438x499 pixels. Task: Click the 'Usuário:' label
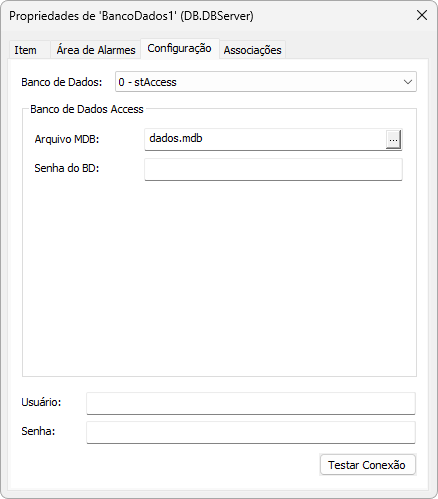(41, 402)
